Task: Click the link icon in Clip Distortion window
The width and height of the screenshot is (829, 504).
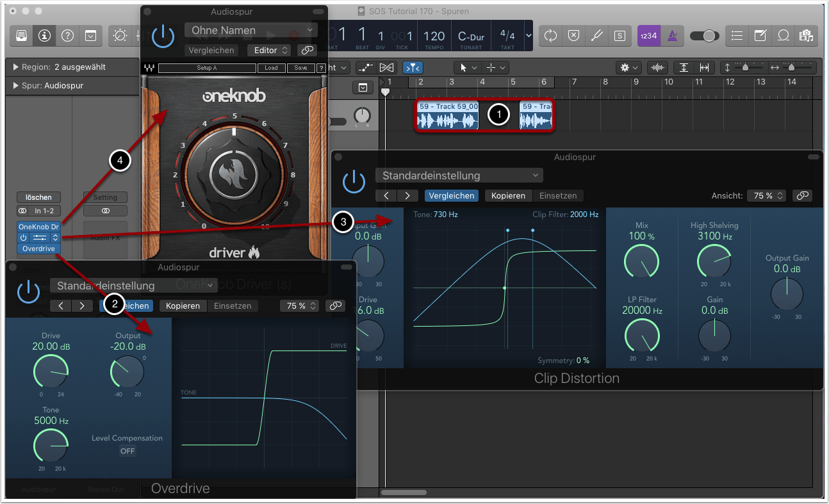Action: pos(801,196)
